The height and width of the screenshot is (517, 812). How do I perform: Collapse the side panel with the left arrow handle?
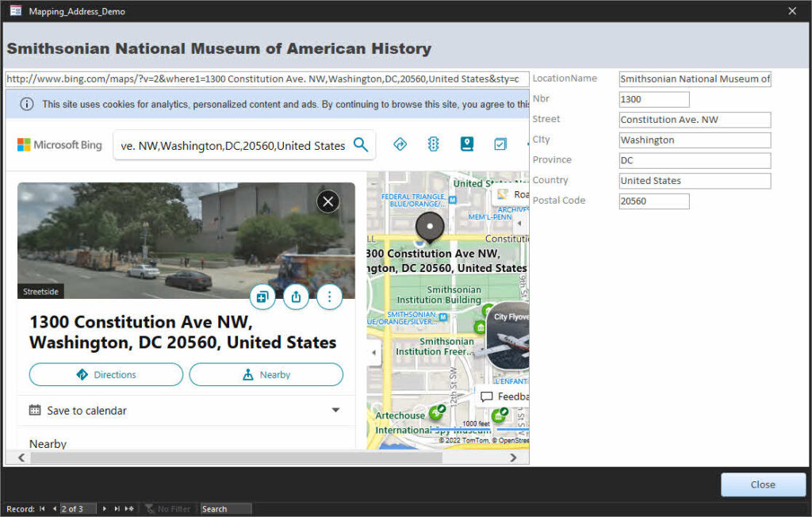point(374,352)
